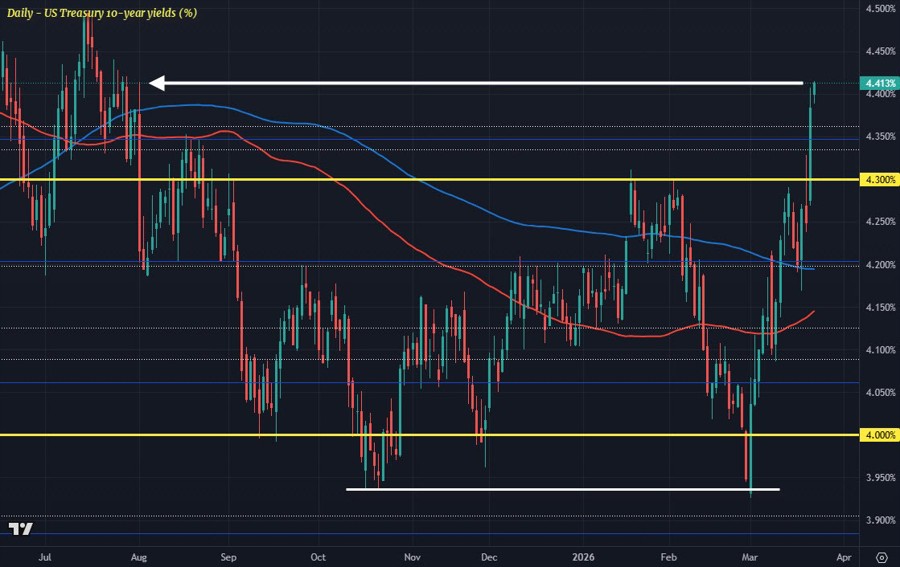
Task: Click the Oct label on time axis
Action: click(x=318, y=555)
